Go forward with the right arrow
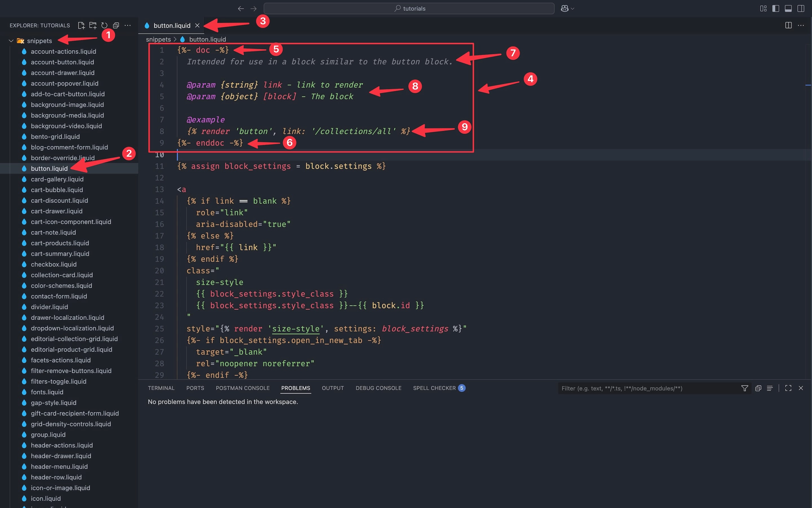Viewport: 812px width, 508px height. 254,8
